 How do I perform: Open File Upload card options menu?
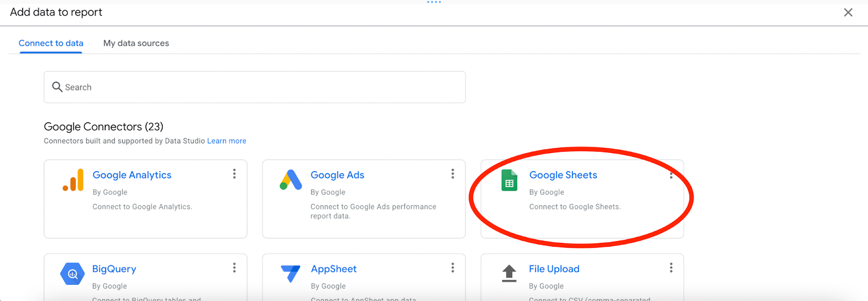[671, 268]
